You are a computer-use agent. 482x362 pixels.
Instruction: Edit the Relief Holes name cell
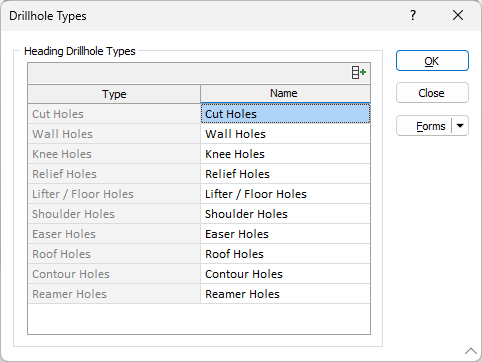[x=285, y=174]
